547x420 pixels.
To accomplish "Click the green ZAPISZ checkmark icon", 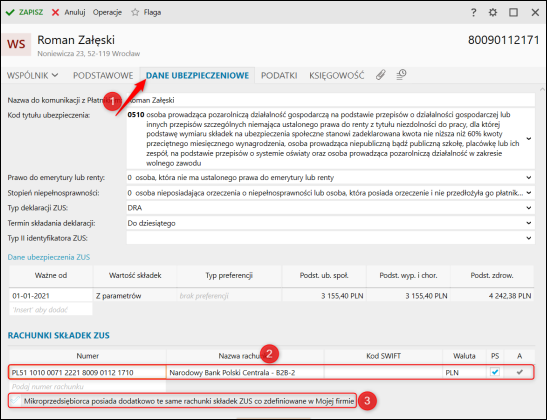I will pos(10,13).
